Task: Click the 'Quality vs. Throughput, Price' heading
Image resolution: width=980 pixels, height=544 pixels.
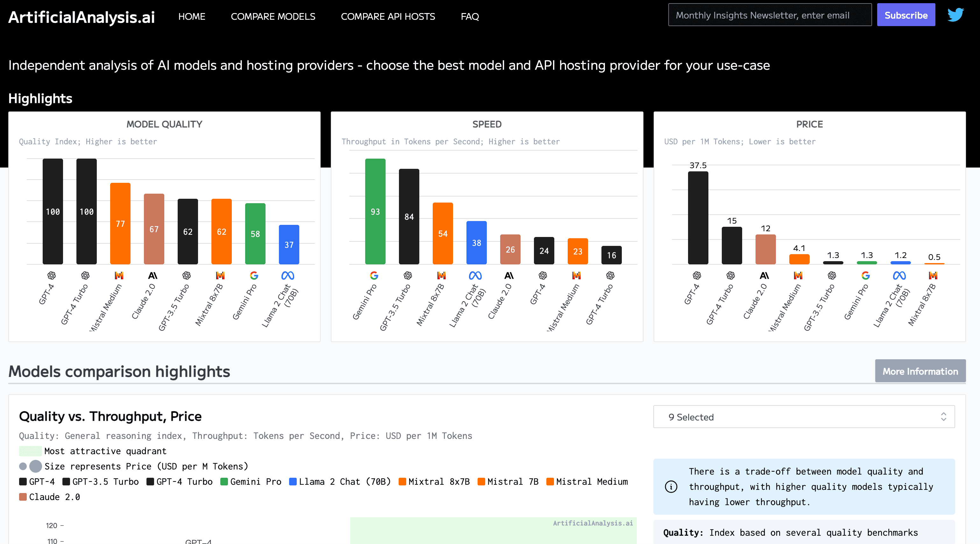Action: (x=110, y=416)
